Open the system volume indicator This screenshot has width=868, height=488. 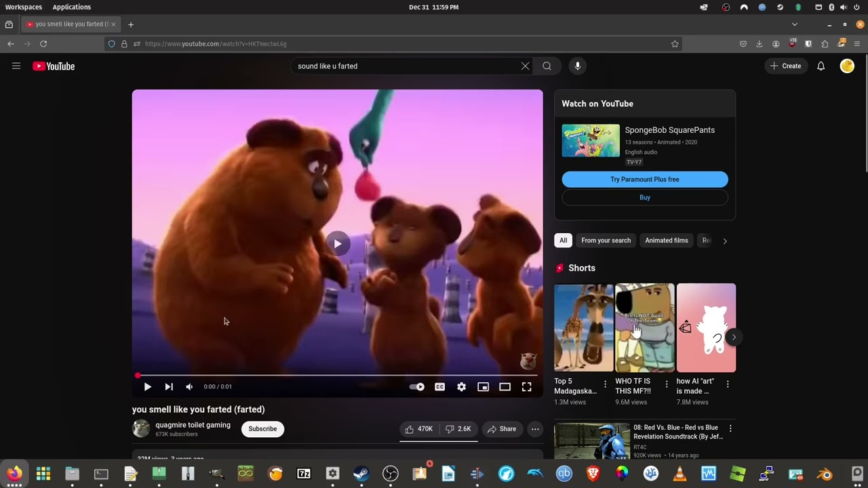tap(844, 7)
